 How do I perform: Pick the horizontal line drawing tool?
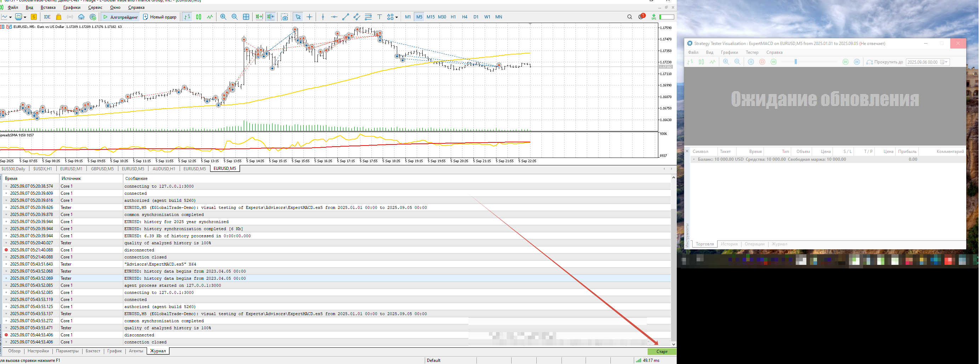[334, 17]
